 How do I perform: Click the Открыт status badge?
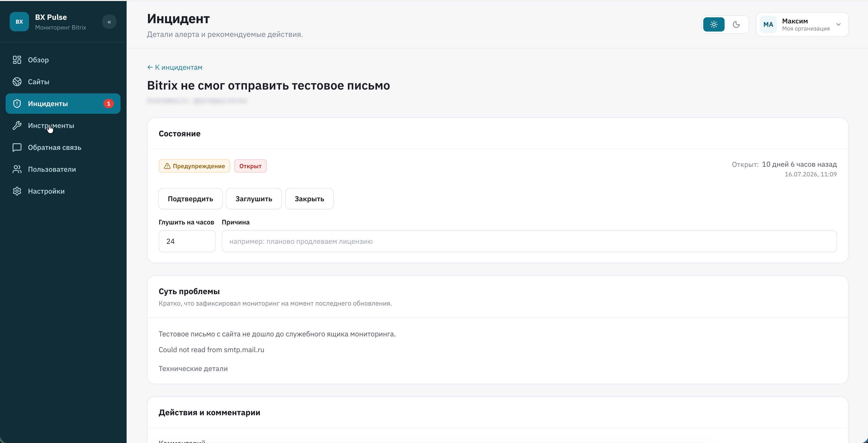[x=250, y=166]
